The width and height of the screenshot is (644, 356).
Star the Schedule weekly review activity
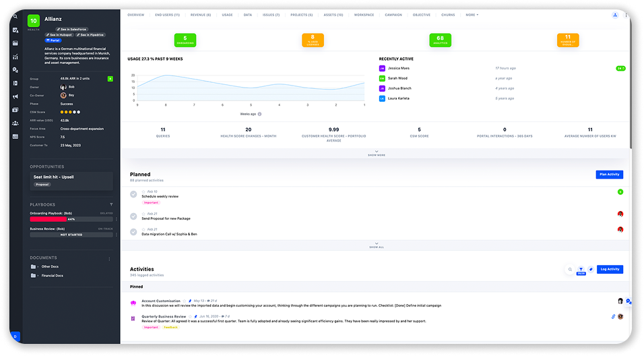click(143, 191)
